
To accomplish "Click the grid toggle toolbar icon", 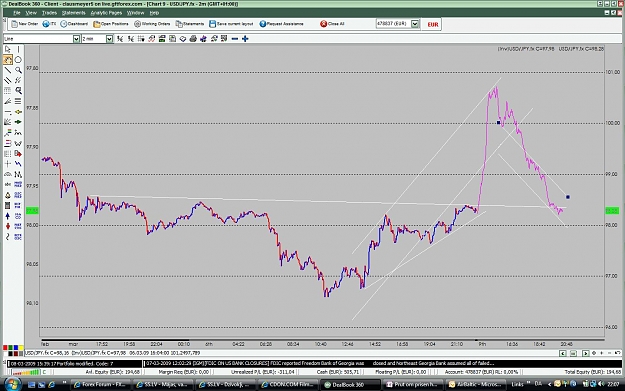I will pyautogui.click(x=141, y=39).
